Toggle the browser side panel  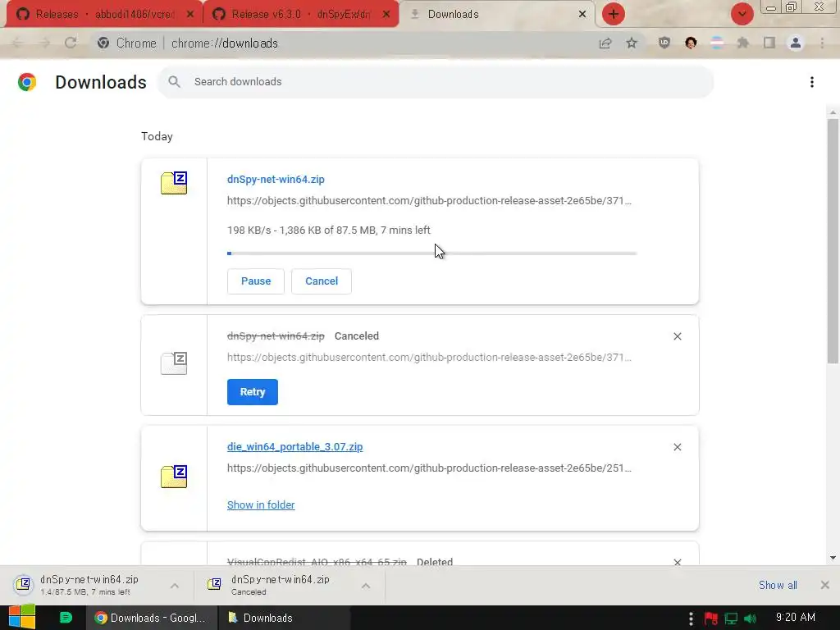[769, 43]
